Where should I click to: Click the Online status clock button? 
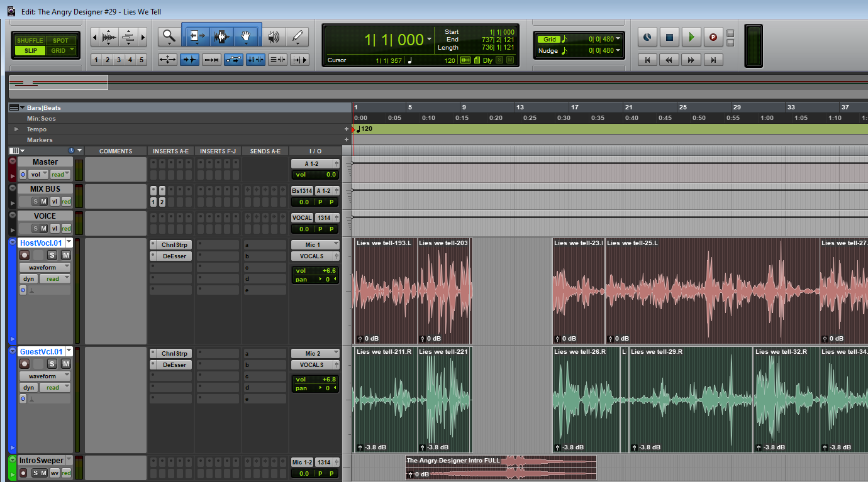pos(647,37)
